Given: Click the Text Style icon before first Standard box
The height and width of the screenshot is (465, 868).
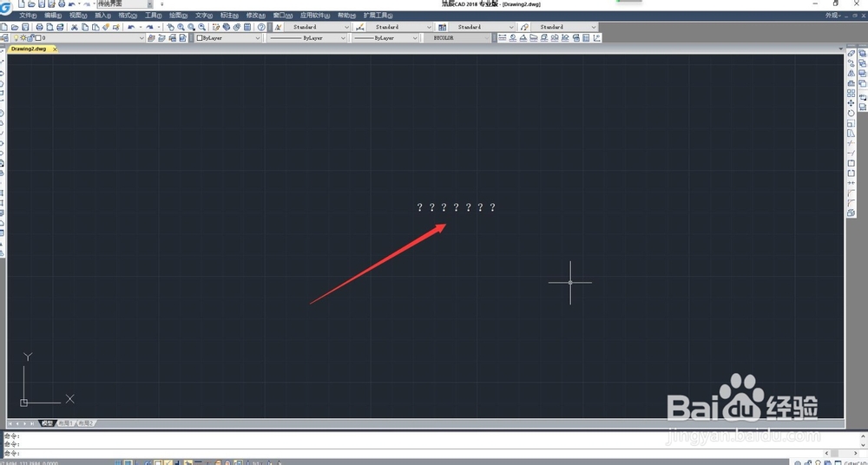Looking at the screenshot, I should pyautogui.click(x=279, y=27).
